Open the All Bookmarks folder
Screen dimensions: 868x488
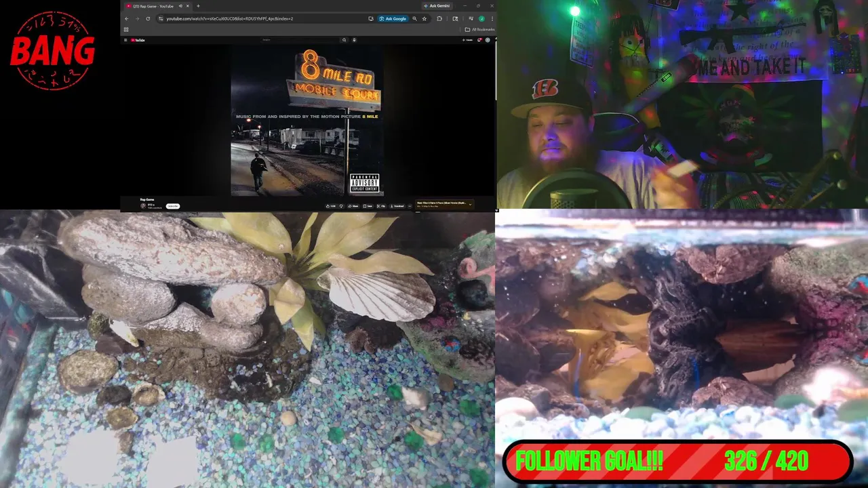click(479, 29)
